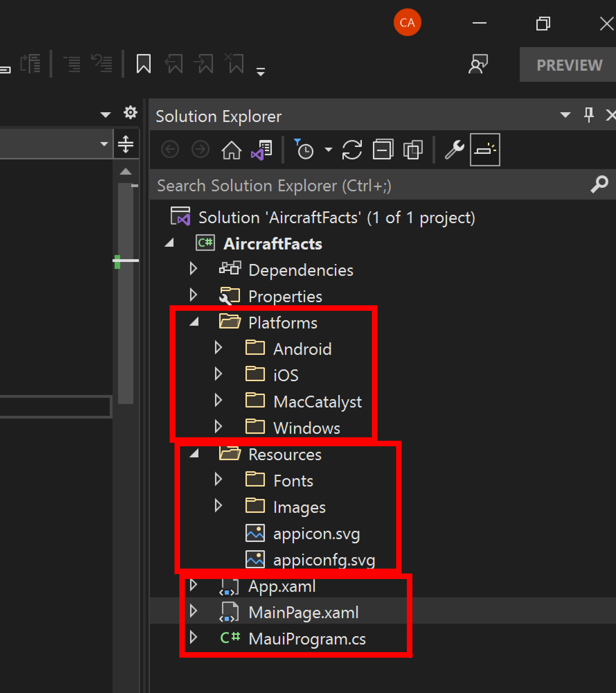Viewport: 616px width, 693px height.
Task: Select the Images folder
Action: (x=300, y=507)
